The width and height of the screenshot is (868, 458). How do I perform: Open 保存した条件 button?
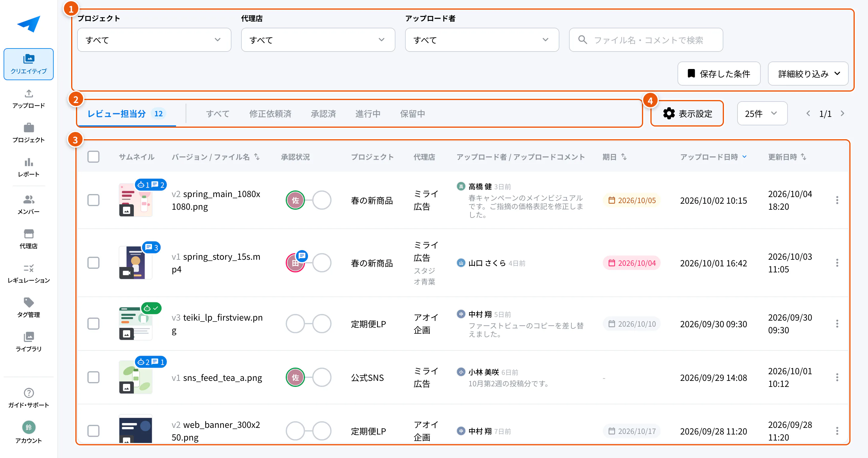coord(719,74)
